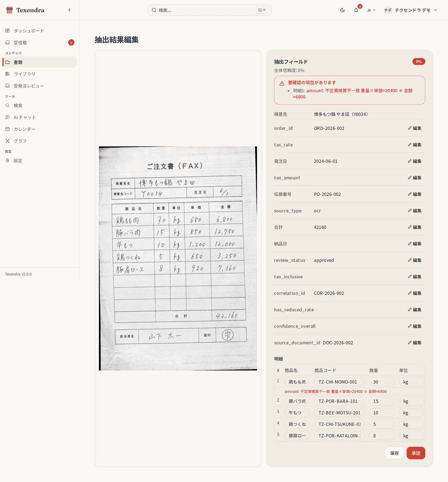Click the 受信箱 badge showing 3
This screenshot has width=448, height=482.
click(x=71, y=42)
